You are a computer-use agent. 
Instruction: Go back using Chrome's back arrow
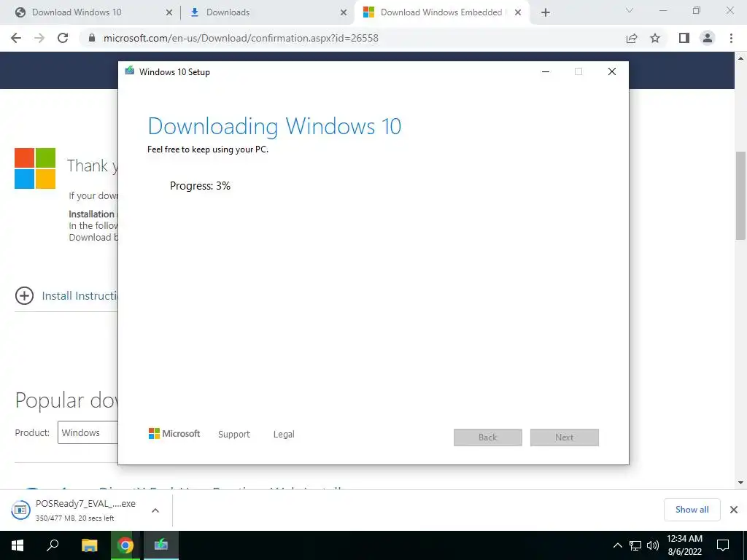16,38
